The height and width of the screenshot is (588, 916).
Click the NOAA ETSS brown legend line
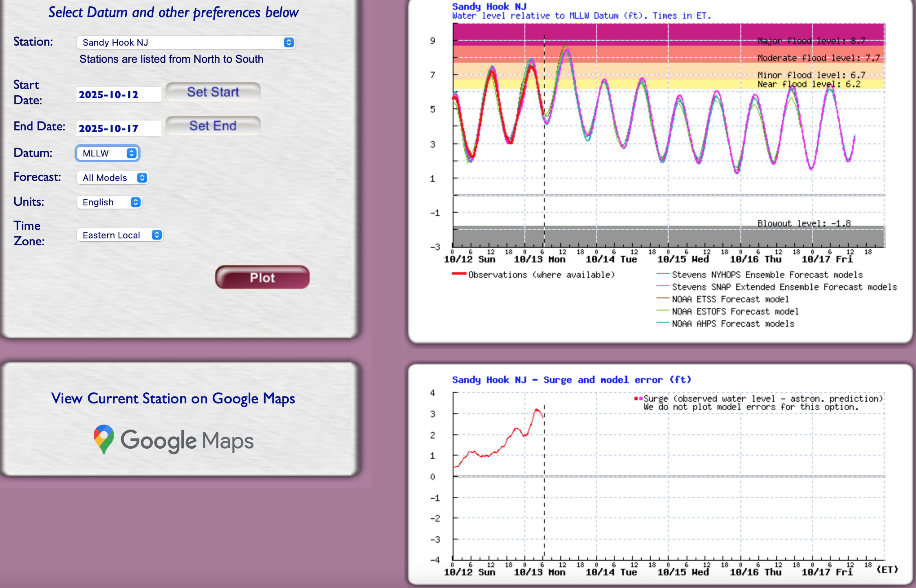click(x=663, y=299)
